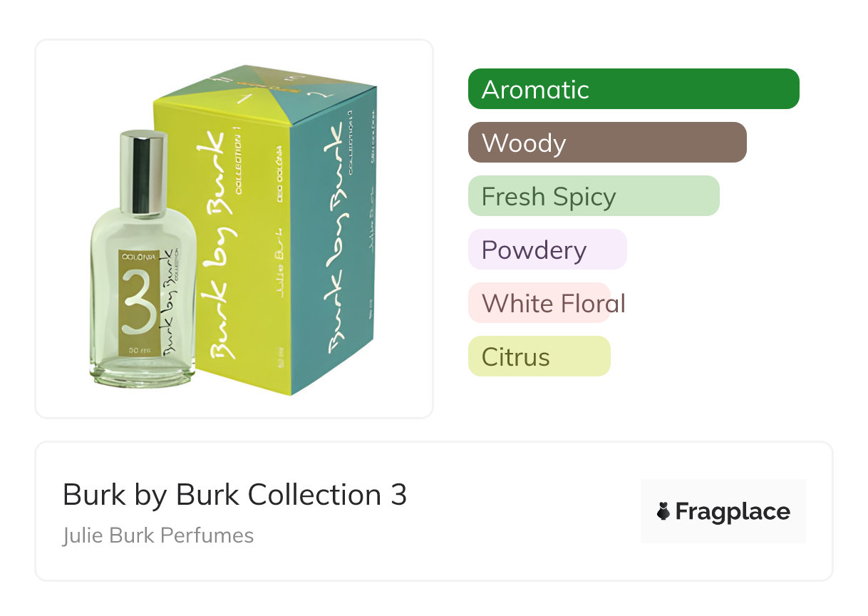Click the Woody label text
The width and height of the screenshot is (868, 616).
coord(524,143)
